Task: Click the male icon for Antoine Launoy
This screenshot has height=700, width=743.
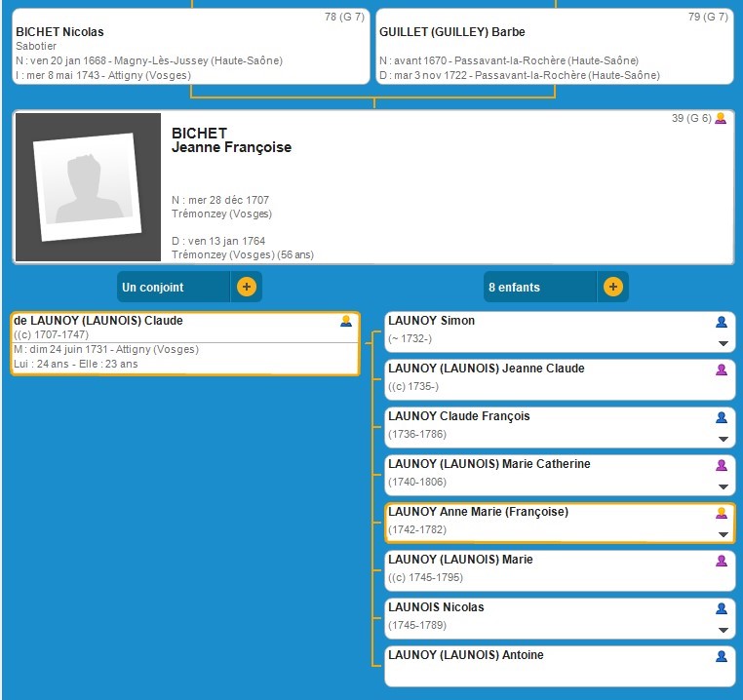Action: click(722, 656)
